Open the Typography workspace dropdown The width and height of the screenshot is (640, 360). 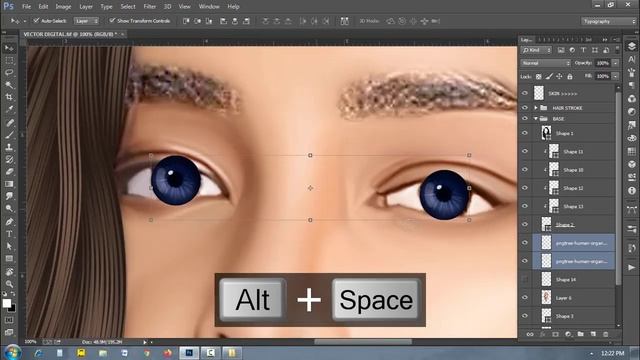coord(608,21)
